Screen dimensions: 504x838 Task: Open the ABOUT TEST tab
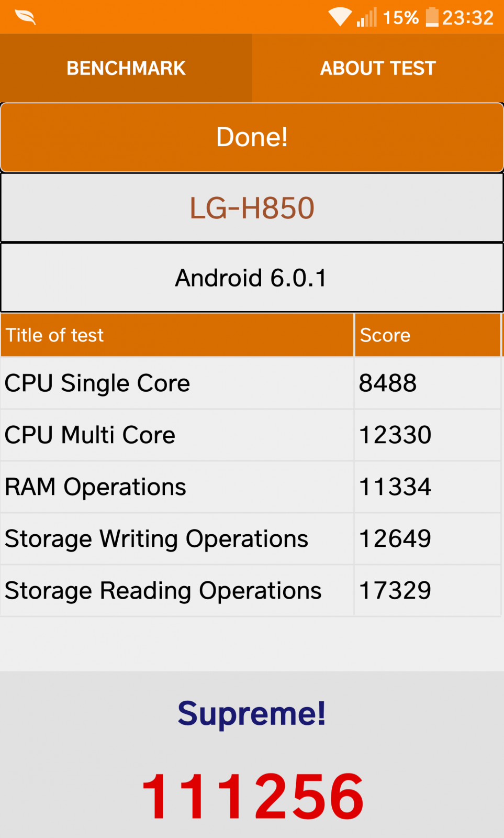[378, 68]
